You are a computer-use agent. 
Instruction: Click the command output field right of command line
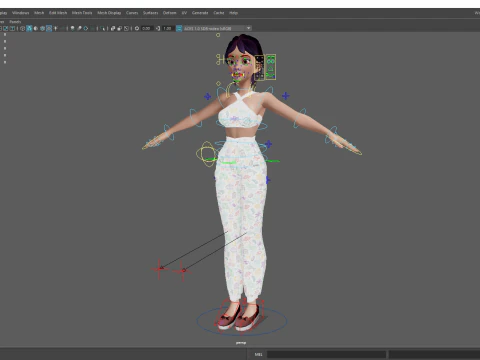tap(434, 354)
